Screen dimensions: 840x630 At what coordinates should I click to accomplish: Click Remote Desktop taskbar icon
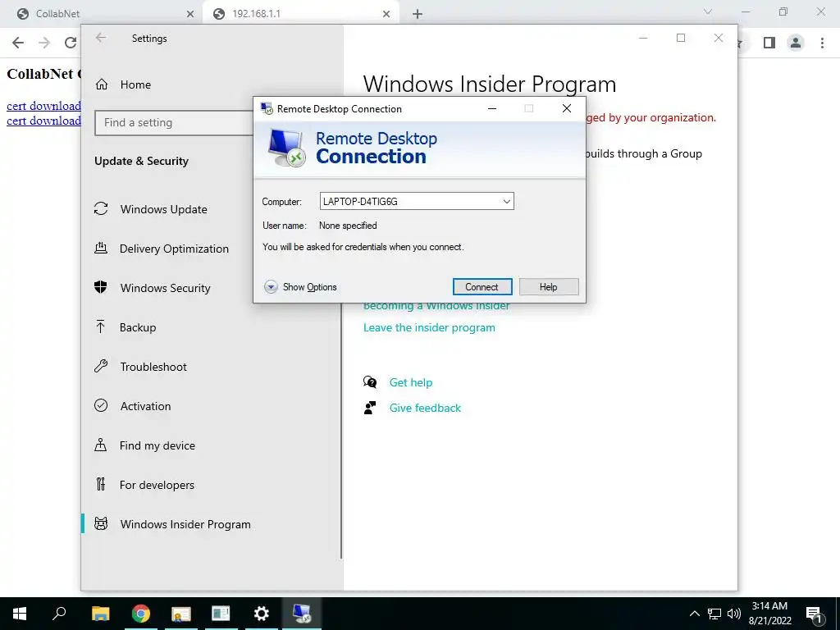point(302,614)
